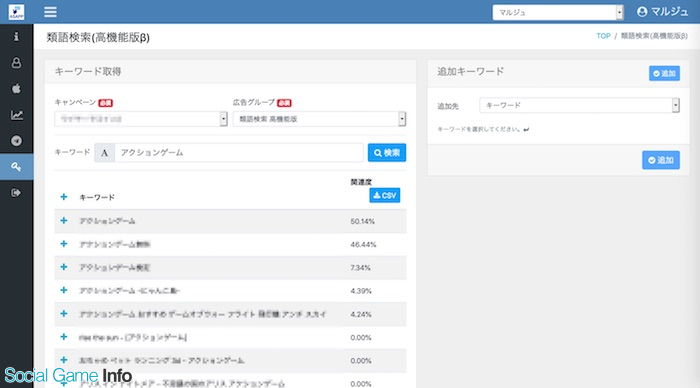
Task: Select the key sidebar icon
Action: point(17,167)
